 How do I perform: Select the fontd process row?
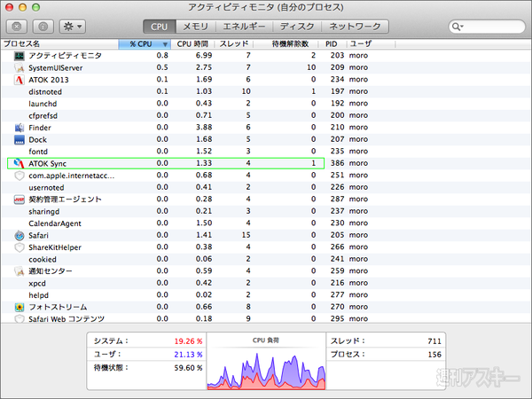(266, 152)
